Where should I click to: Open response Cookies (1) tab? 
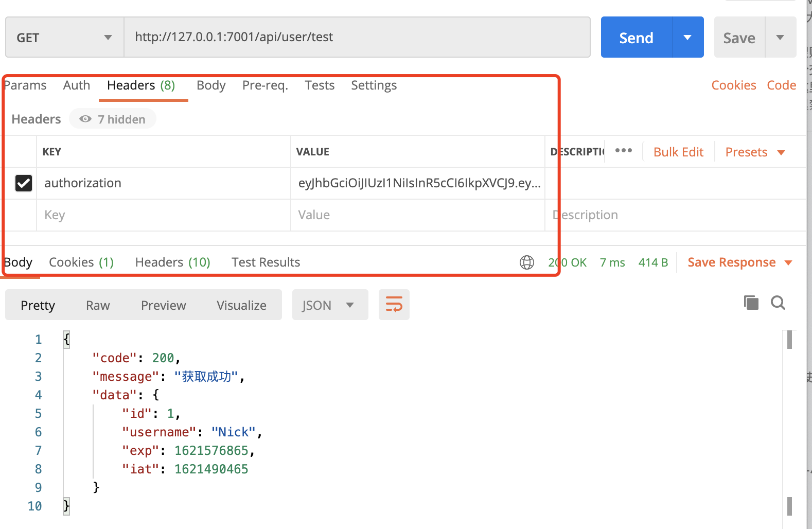pyautogui.click(x=81, y=262)
